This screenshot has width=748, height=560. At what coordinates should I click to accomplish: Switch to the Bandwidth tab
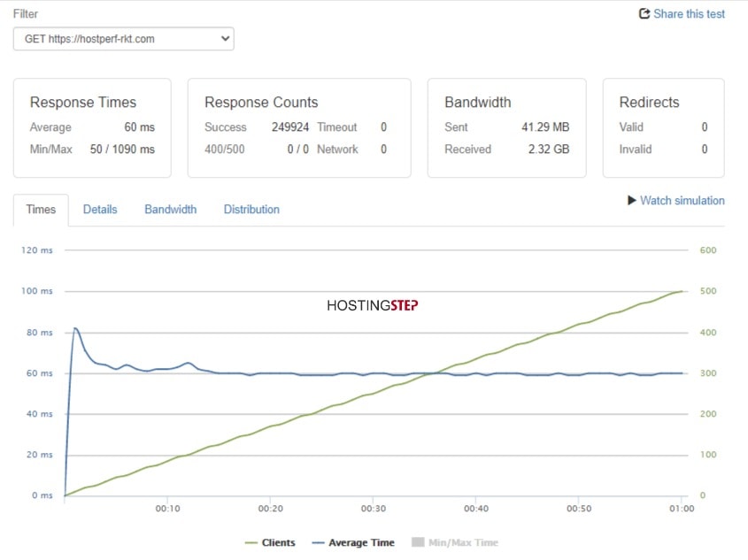tap(170, 209)
